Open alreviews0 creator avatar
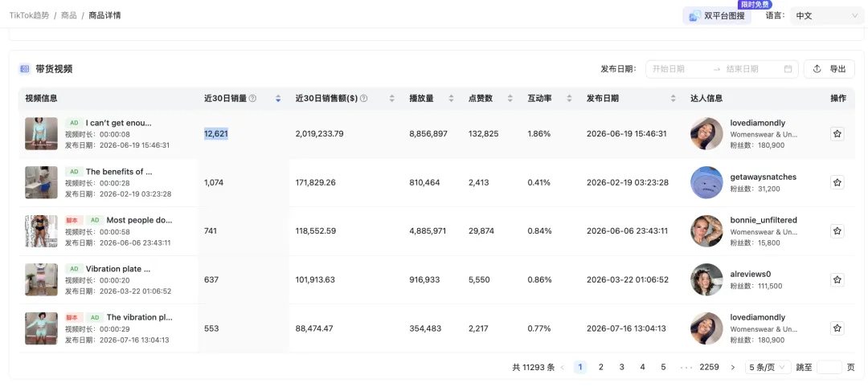868x387 pixels. 706,279
